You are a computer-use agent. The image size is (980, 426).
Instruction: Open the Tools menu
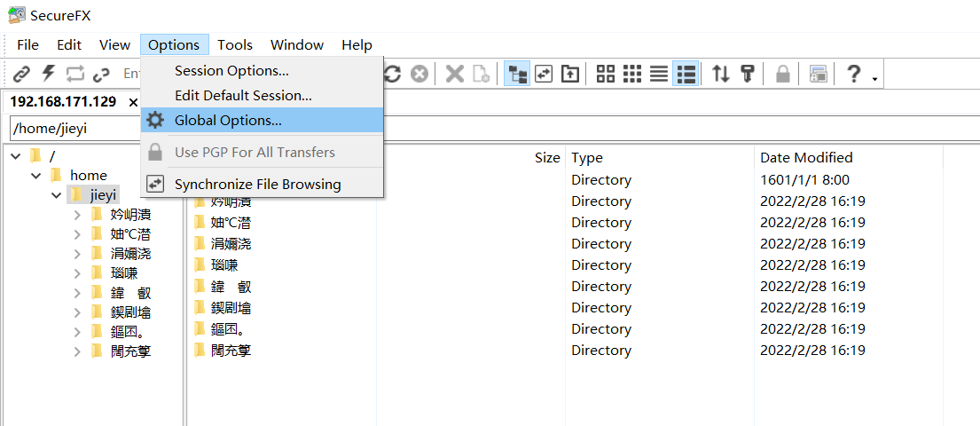coord(235,45)
